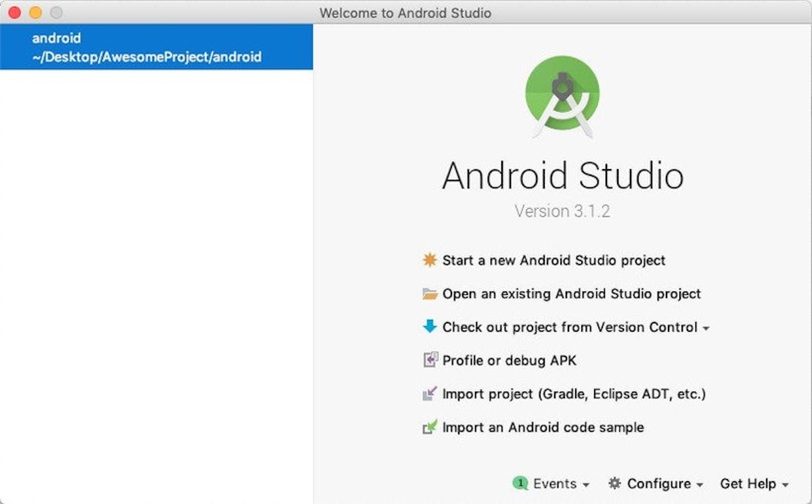The image size is (812, 504).
Task: Click the Configure gear icon
Action: pyautogui.click(x=614, y=484)
